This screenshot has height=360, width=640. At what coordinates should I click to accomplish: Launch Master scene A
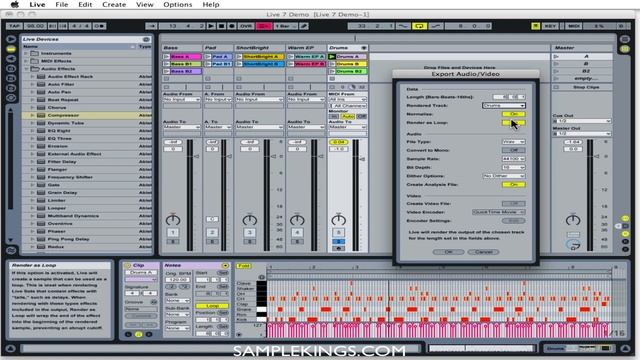point(556,57)
